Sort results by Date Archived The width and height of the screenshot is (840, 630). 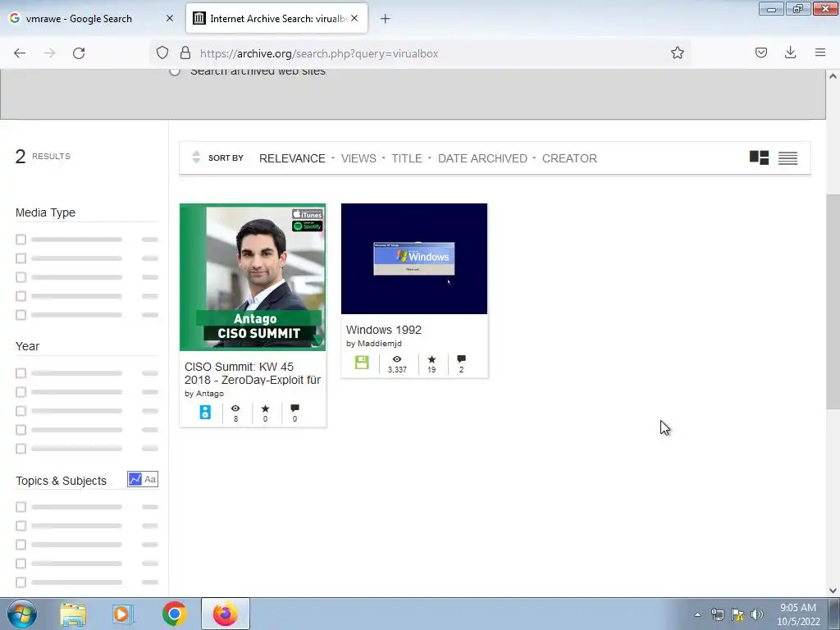point(482,158)
